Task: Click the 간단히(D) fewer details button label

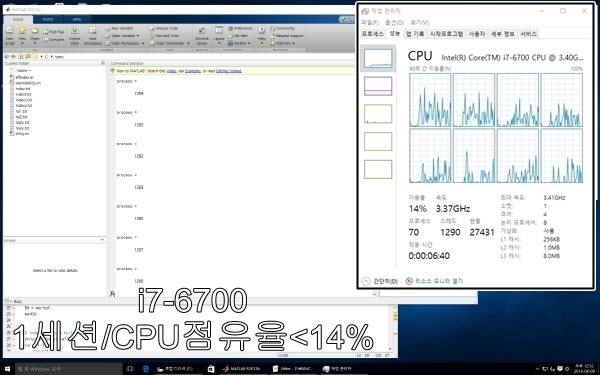Action: pos(385,281)
